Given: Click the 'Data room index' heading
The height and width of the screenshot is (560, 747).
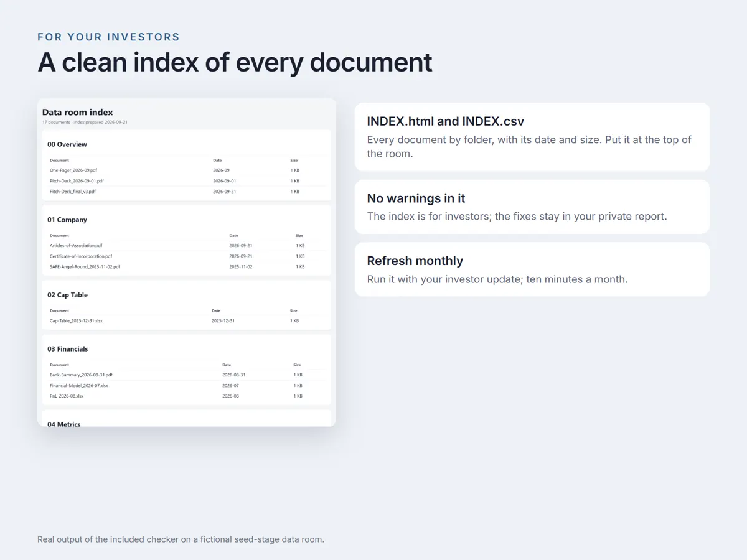Looking at the screenshot, I should [x=77, y=113].
